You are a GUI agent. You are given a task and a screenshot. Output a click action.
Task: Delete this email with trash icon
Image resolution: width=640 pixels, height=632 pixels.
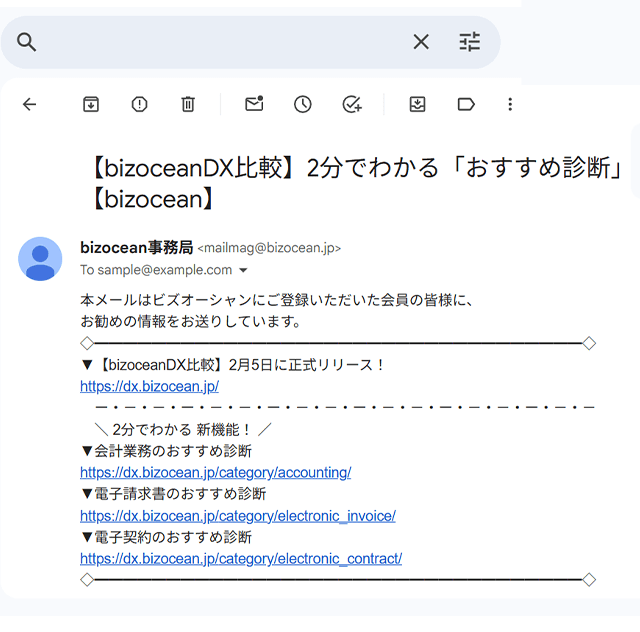[x=188, y=104]
